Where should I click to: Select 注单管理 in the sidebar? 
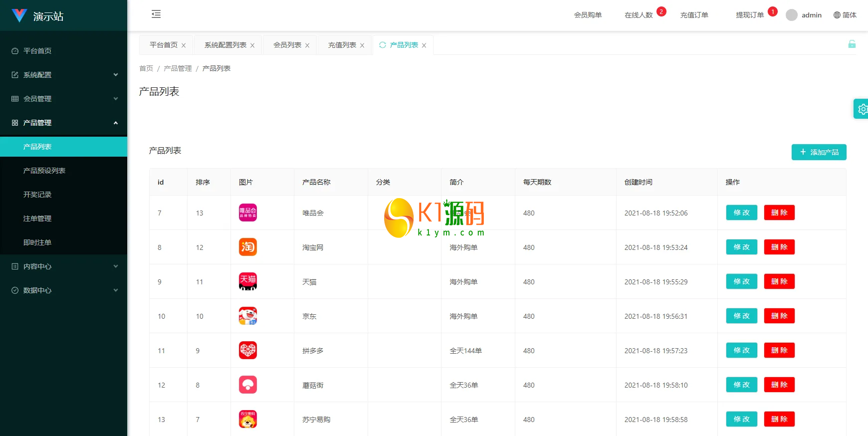(x=63, y=218)
